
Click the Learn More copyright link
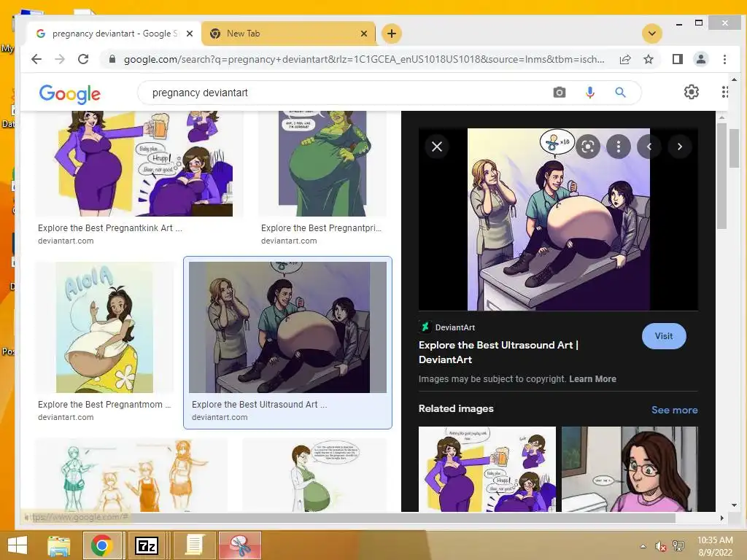click(592, 379)
